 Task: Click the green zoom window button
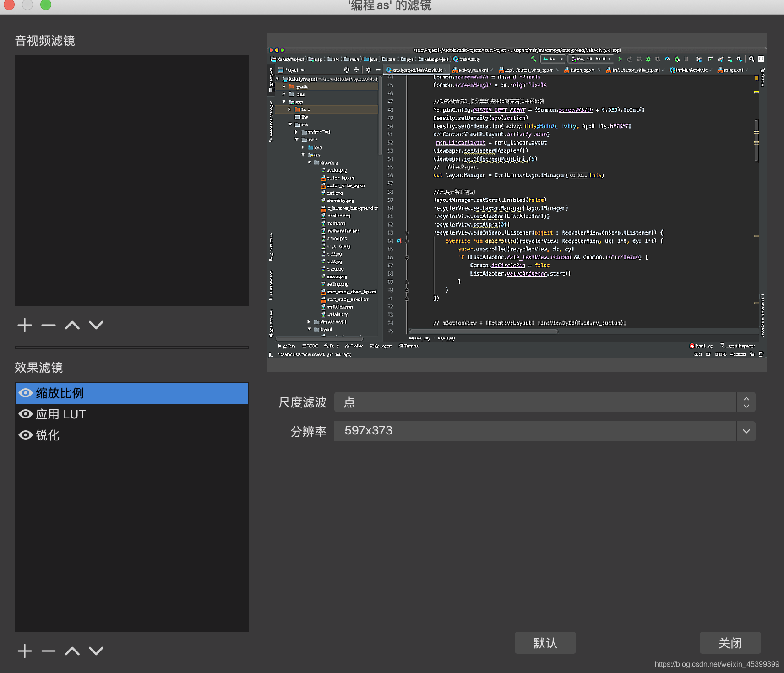[46, 5]
